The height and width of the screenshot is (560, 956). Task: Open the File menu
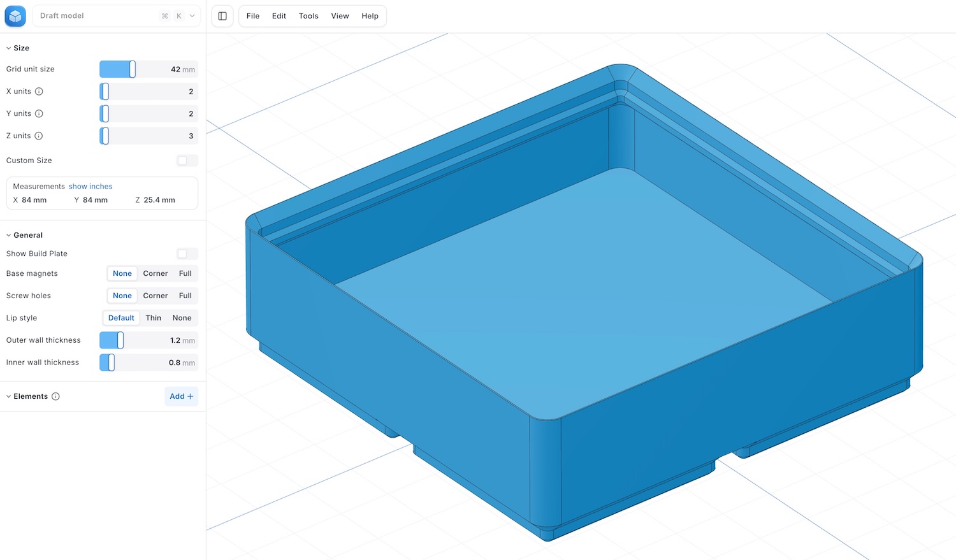(253, 16)
